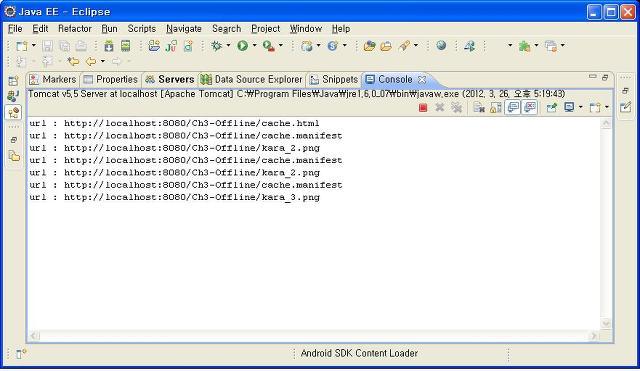Click the Clear Console icon
Screen dimensions: 640x371
click(x=479, y=107)
